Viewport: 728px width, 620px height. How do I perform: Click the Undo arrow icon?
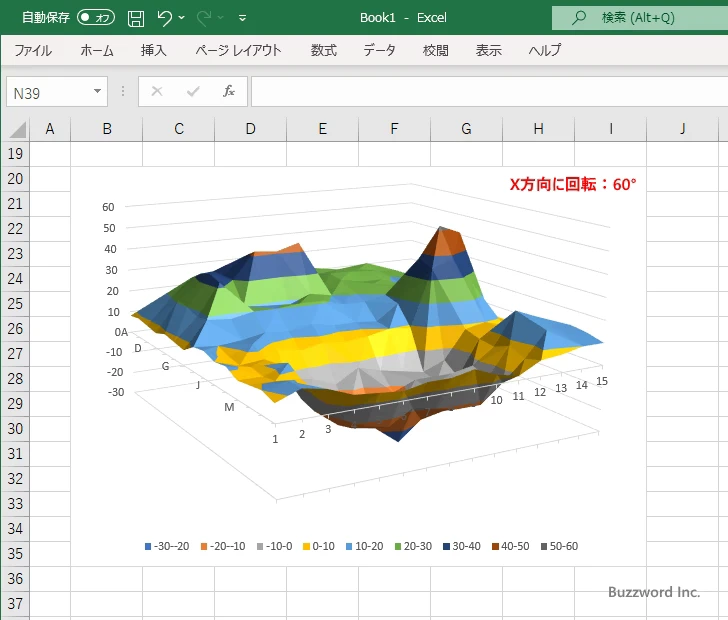(x=164, y=18)
